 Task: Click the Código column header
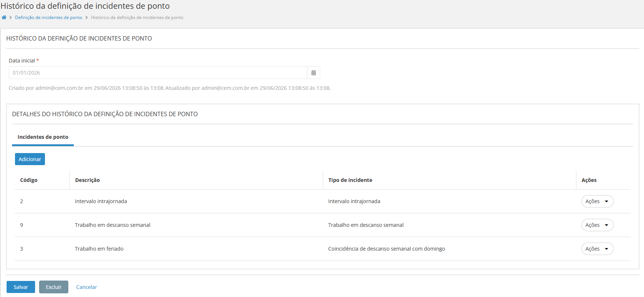[x=29, y=180]
